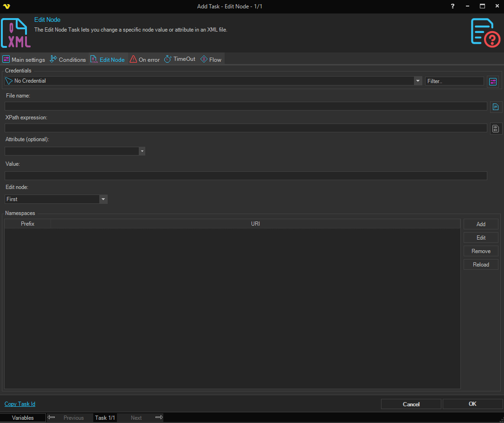Click the next task right arrow
The height and width of the screenshot is (423, 504).
(159, 417)
